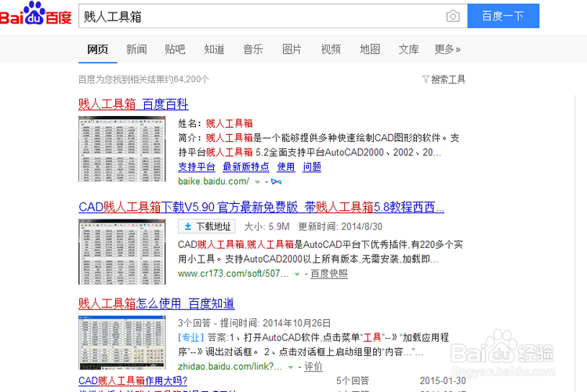The height and width of the screenshot is (392, 587).
Task: Open 贱人工具箱_百度百科 result title
Action: click(133, 104)
